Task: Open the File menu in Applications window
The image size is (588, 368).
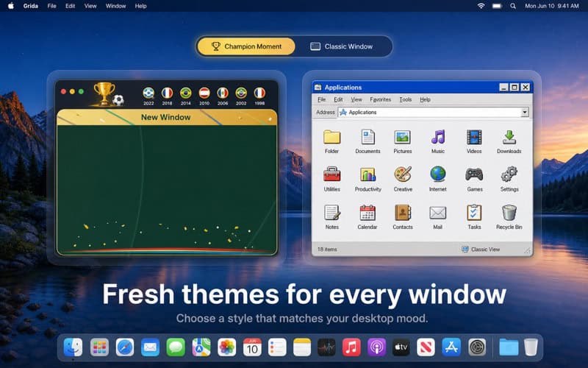Action: [322, 99]
